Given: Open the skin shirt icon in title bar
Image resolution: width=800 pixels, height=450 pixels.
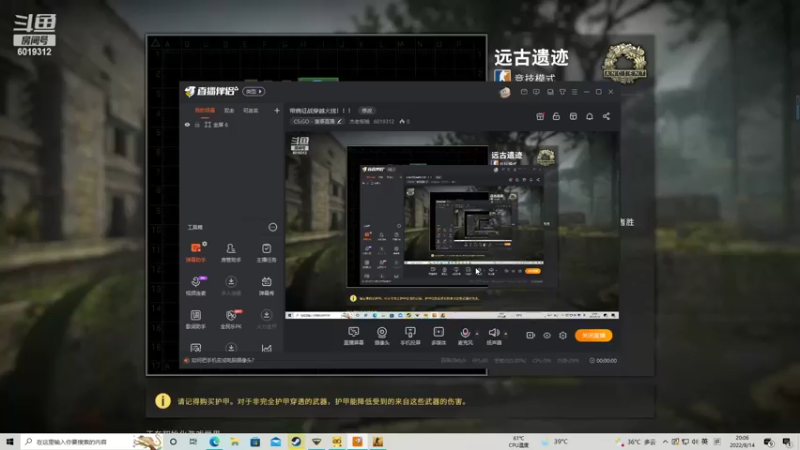Looking at the screenshot, I should [x=562, y=92].
